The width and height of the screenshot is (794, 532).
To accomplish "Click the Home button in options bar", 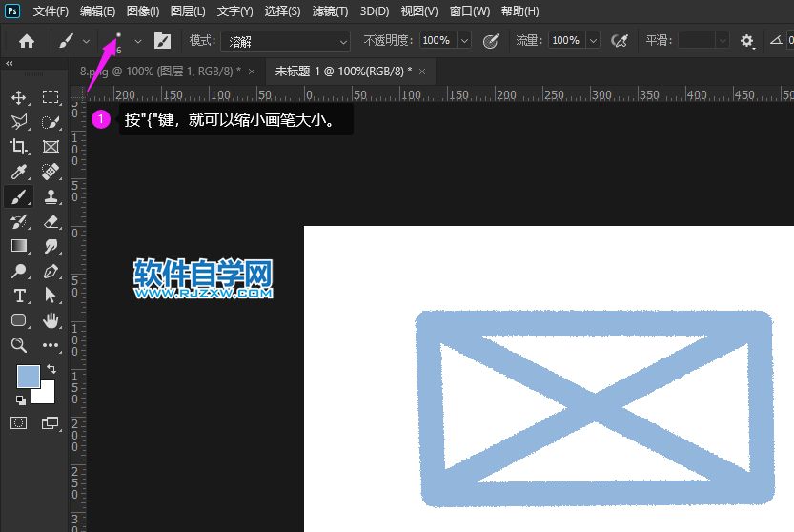I will (27, 41).
